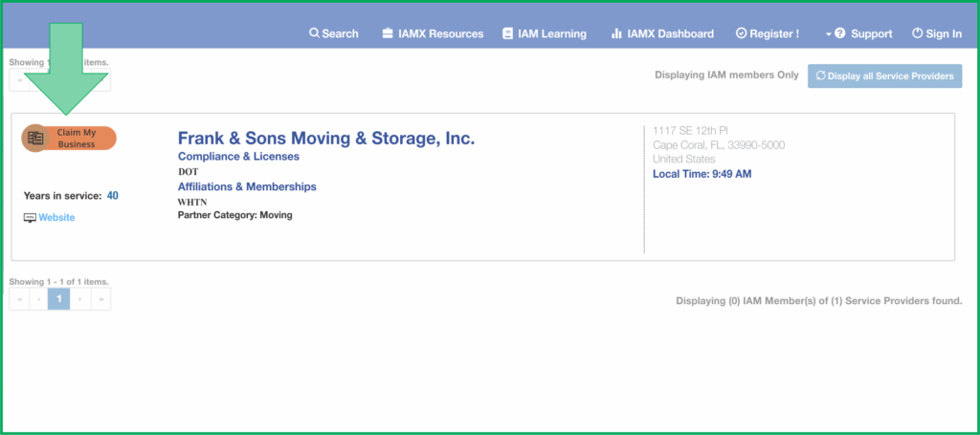Click the magnifying glass search icon
This screenshot has height=435, width=980.
314,33
